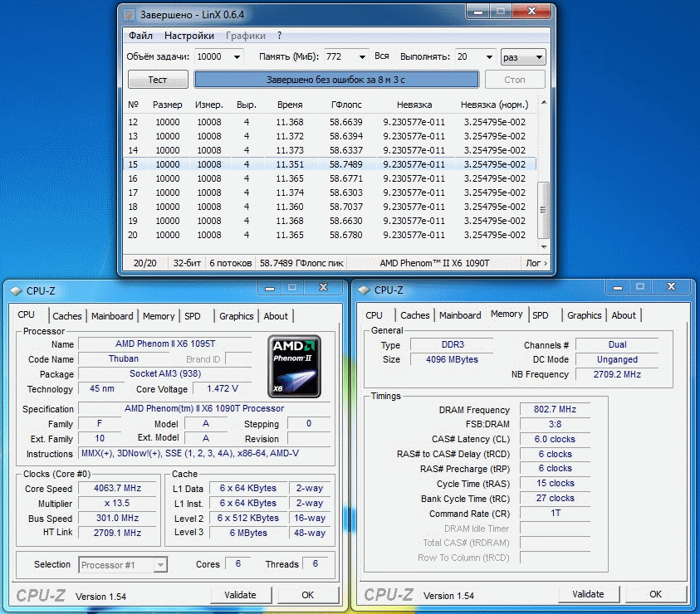Screen dimensions: 700x614
Task: Switch to SPD tab in right CPU-Z
Action: [541, 315]
